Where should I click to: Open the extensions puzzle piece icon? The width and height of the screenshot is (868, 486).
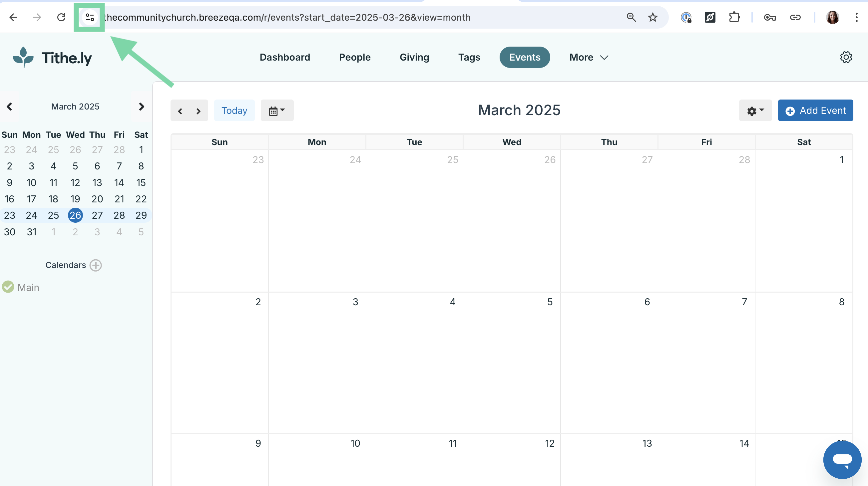(x=734, y=17)
